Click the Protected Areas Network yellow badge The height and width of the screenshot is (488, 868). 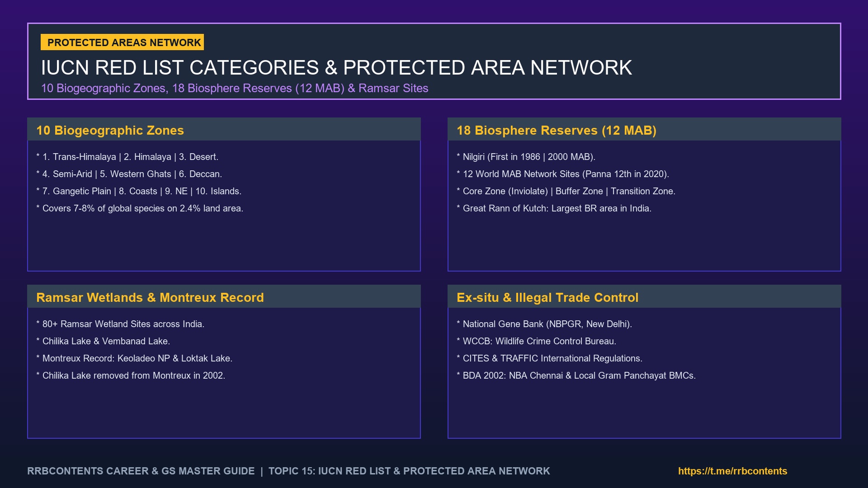(x=122, y=42)
